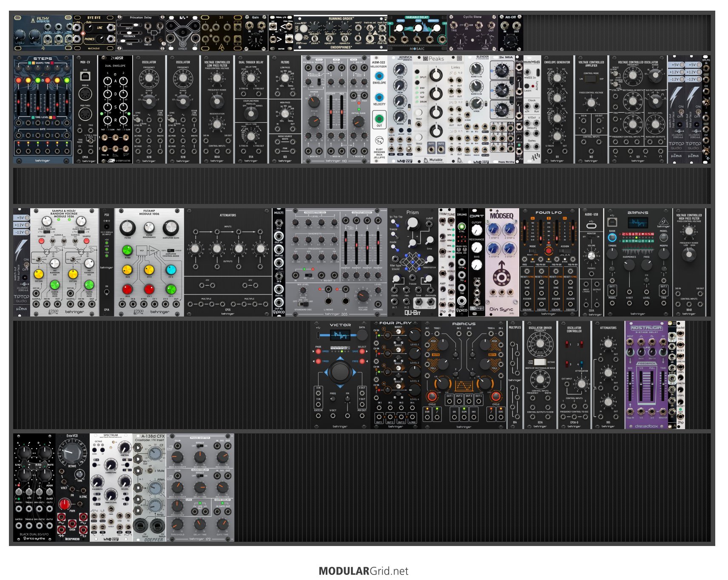Toggle the ON switch on PSU CP1A
Image resolution: width=728 pixels, height=580 pixels.
107,292
